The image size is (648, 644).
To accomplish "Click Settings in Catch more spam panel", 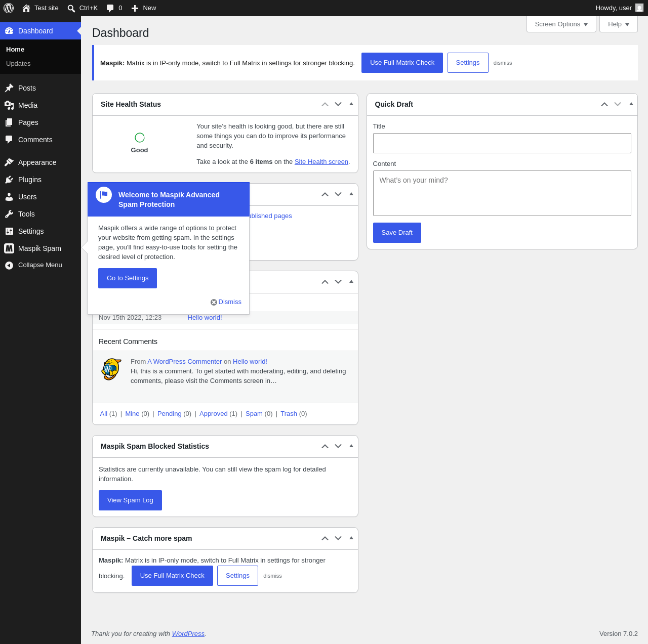I will coord(237,576).
